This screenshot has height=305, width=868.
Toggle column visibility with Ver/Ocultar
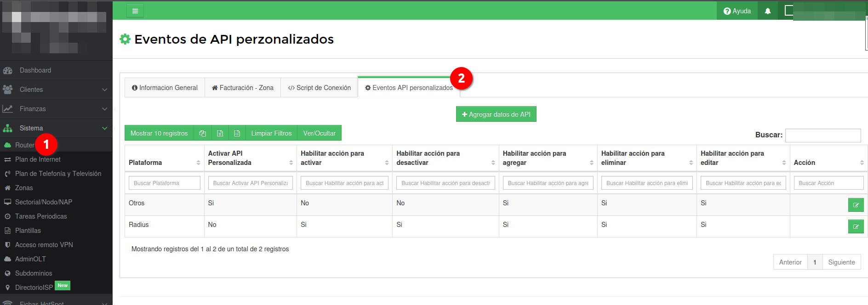(x=319, y=133)
